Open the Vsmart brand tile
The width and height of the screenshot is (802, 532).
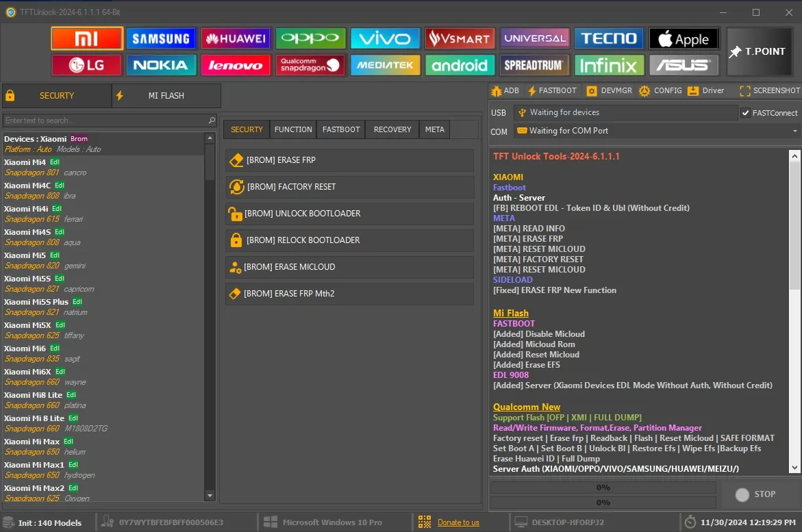(x=460, y=38)
